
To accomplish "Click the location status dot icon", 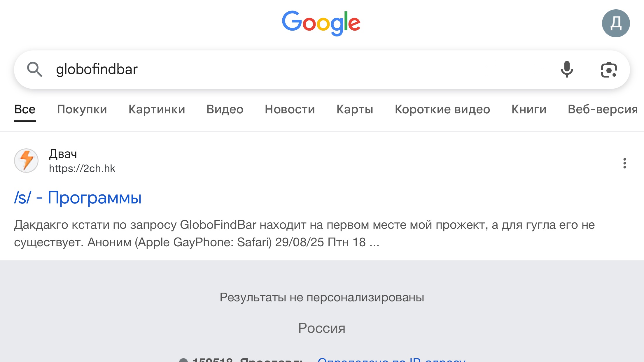I will pos(183,360).
